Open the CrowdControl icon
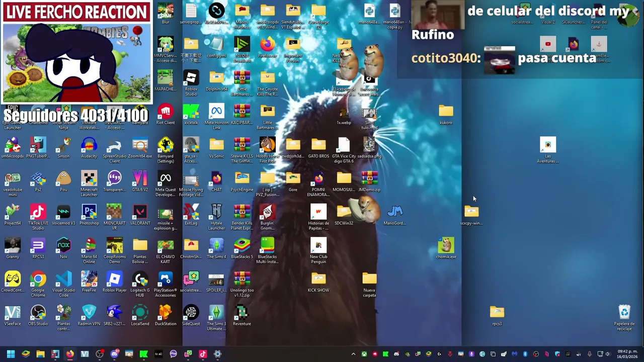Image resolution: width=644 pixels, height=362 pixels. [13, 283]
